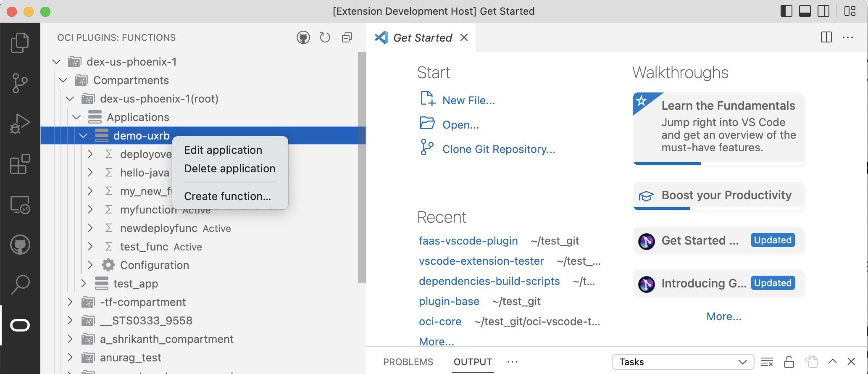Toggle the primary side bar layout button
This screenshot has width=868, height=374.
[x=786, y=11]
